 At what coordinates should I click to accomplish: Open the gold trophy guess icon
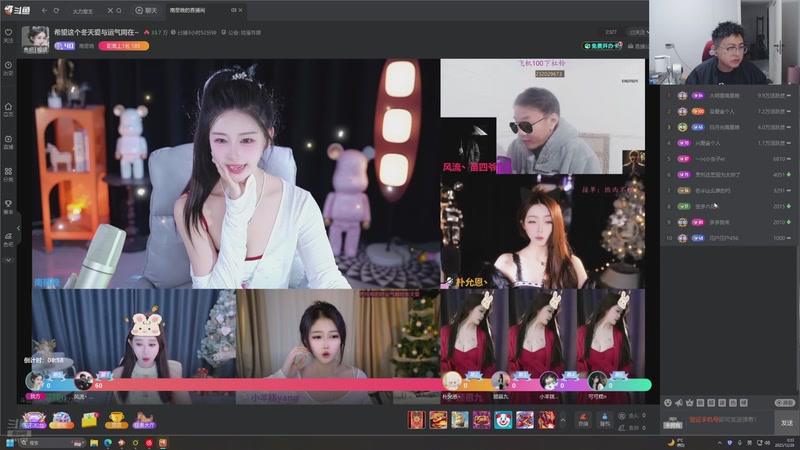[x=117, y=420]
